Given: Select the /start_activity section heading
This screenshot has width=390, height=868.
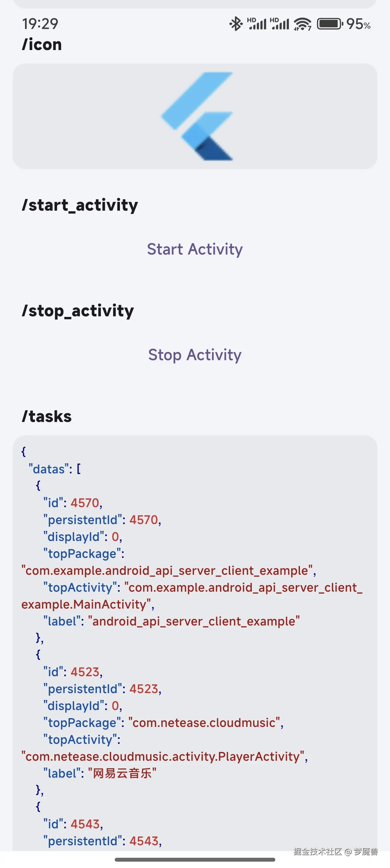Looking at the screenshot, I should click(x=80, y=205).
